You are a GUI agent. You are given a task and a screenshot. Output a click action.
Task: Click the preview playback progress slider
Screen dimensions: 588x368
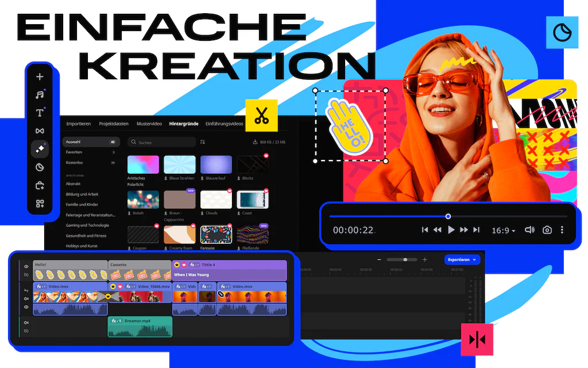(x=448, y=216)
